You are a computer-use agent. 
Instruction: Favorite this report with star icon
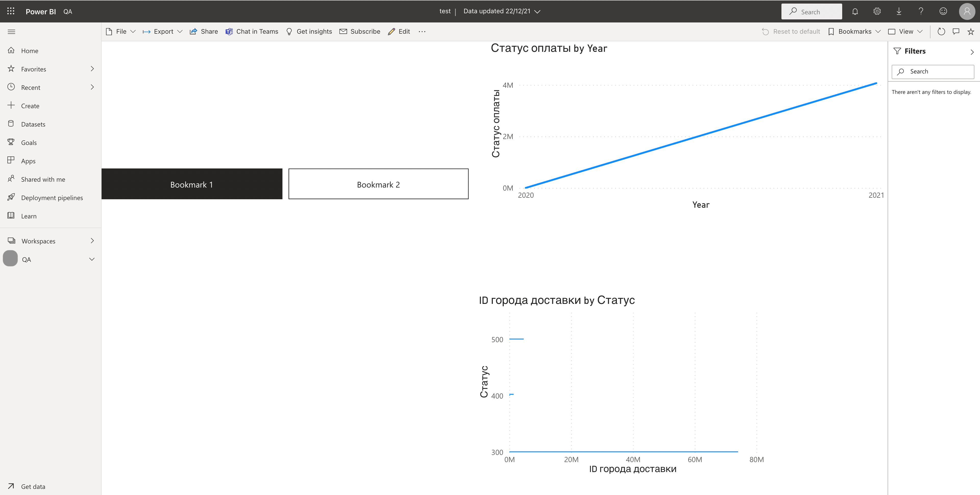[971, 32]
